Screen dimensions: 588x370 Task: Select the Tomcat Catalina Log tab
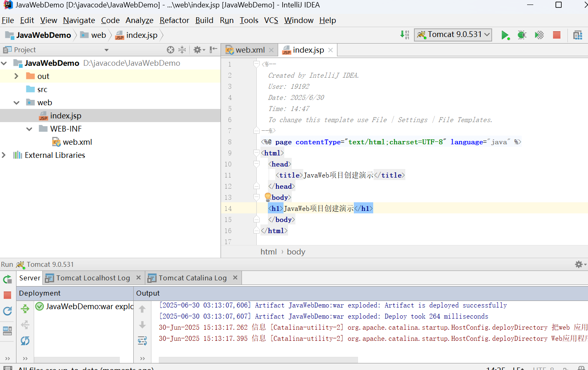[x=193, y=278]
